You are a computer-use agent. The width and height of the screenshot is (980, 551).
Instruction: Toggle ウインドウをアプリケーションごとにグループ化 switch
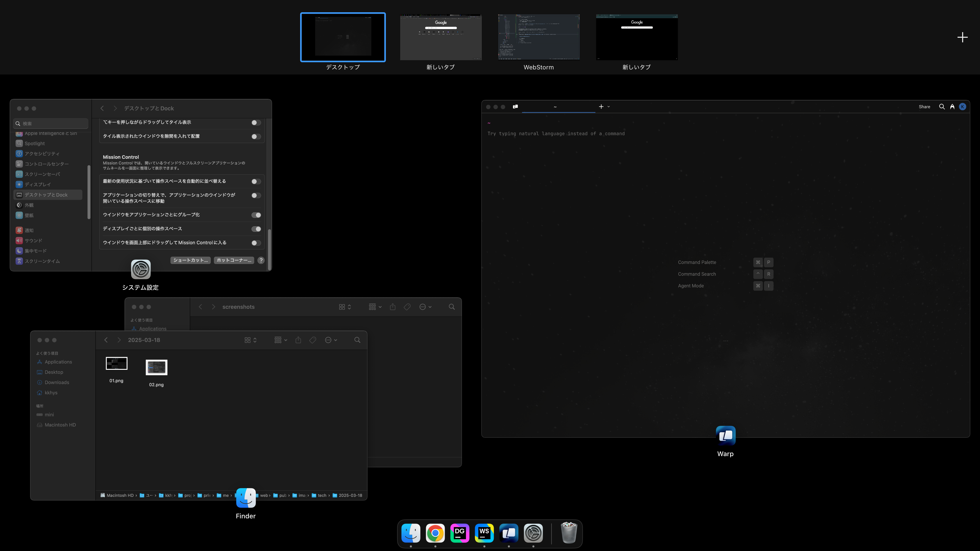pos(256,215)
